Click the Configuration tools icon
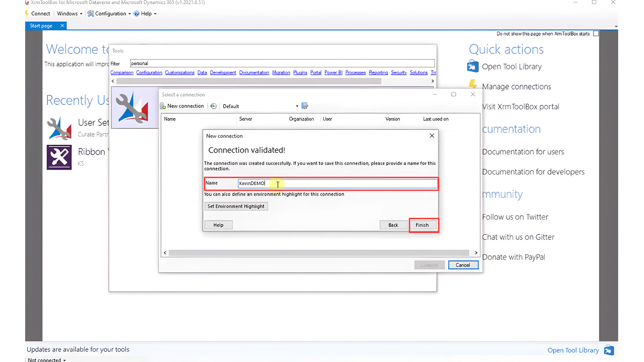The width and height of the screenshot is (644, 362). 91,14
